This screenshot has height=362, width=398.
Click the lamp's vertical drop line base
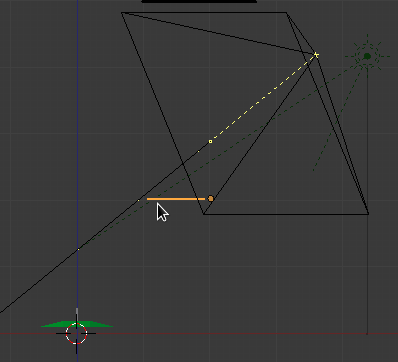(x=367, y=333)
